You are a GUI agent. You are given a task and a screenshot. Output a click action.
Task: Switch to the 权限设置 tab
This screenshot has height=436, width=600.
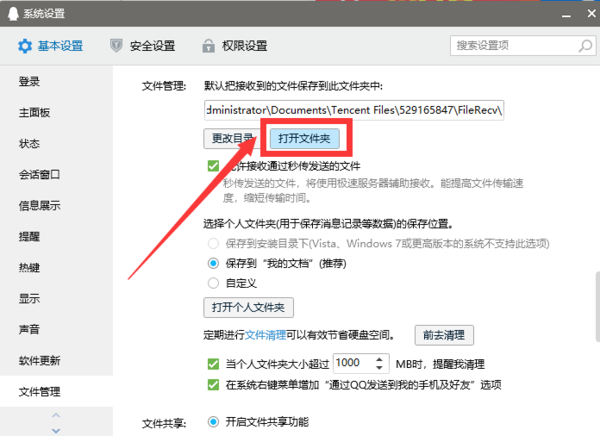235,46
